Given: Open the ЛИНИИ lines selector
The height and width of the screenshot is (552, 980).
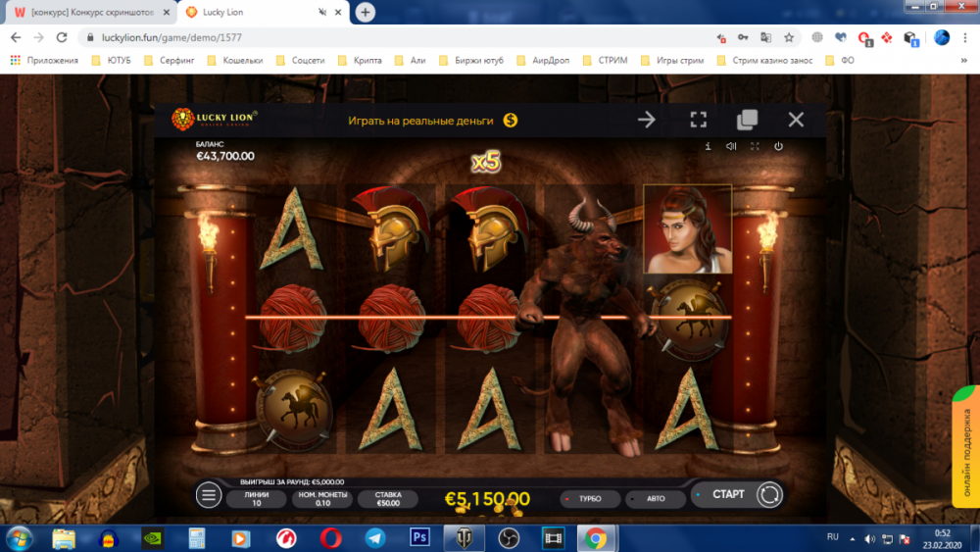Looking at the screenshot, I should [x=256, y=499].
